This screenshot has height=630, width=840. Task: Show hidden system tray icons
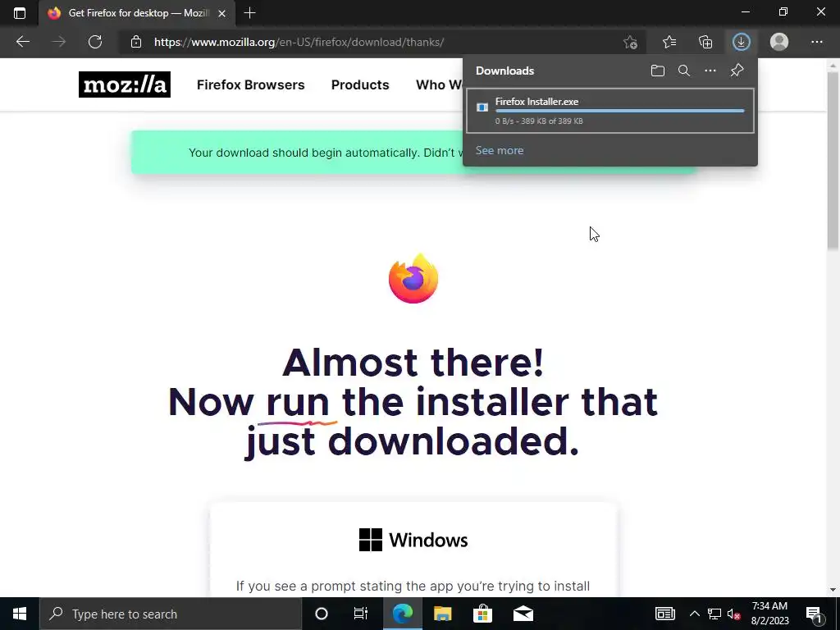point(694,614)
